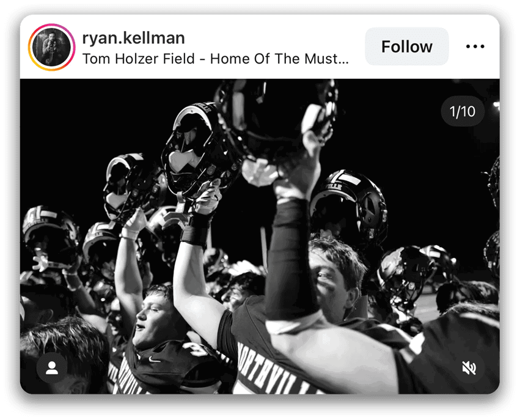This screenshot has height=420, width=520.
Task: Expand post options via the ellipsis
Action: tap(475, 47)
